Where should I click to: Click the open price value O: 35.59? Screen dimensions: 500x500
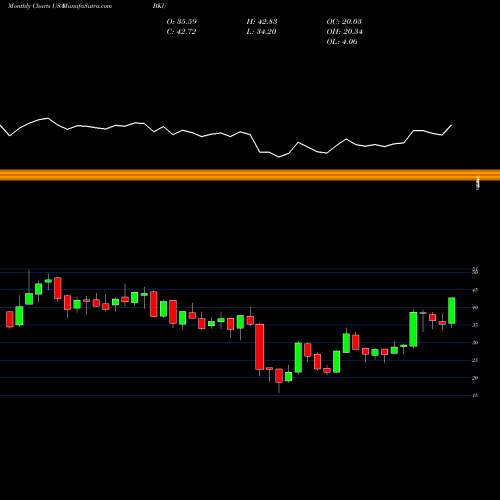click(x=182, y=22)
